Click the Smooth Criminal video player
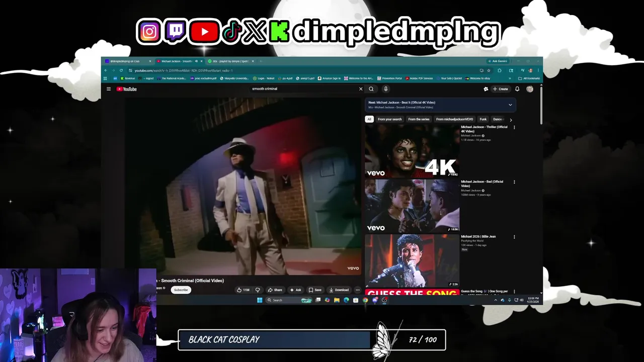644x362 pixels. pyautogui.click(x=244, y=186)
